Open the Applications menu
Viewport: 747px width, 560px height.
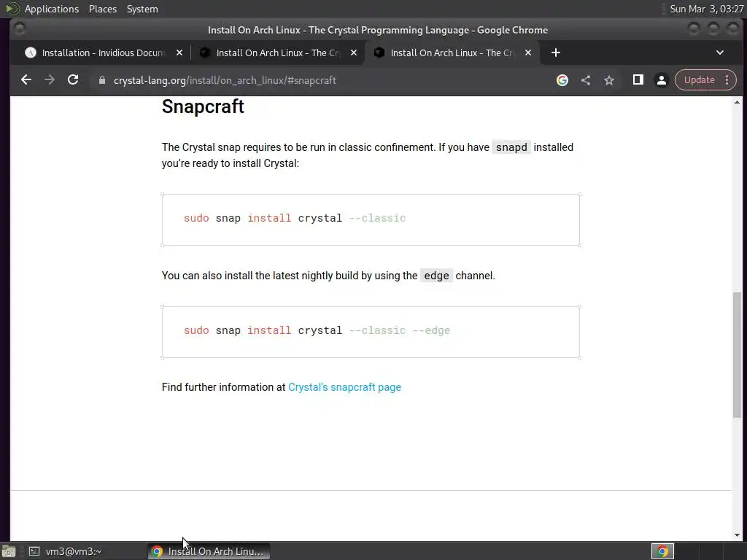coord(52,9)
